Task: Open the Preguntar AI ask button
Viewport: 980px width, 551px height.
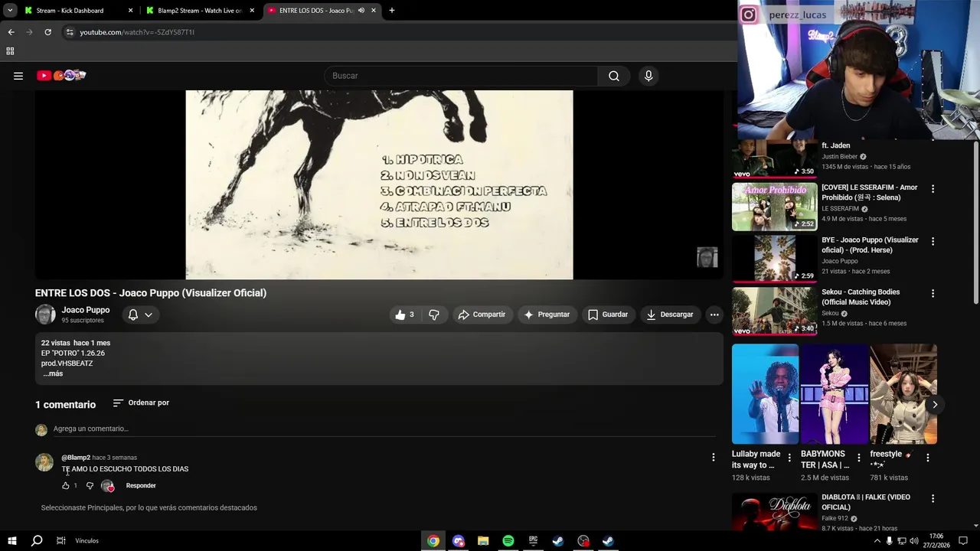Action: (x=547, y=315)
